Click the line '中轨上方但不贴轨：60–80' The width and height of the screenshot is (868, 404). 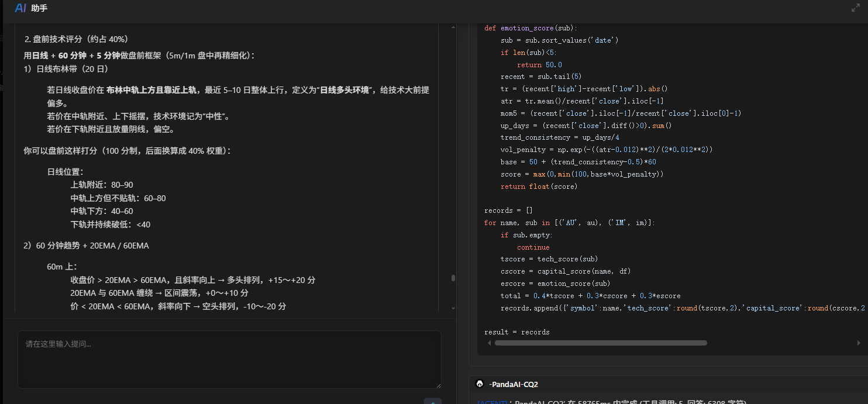(118, 198)
